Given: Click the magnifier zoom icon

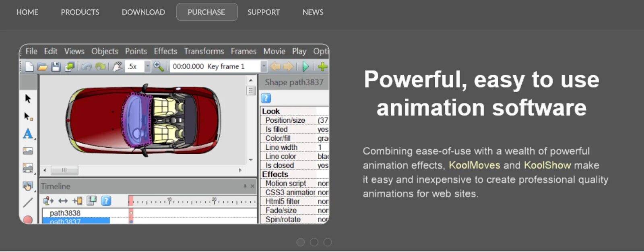Looking at the screenshot, I should 159,66.
